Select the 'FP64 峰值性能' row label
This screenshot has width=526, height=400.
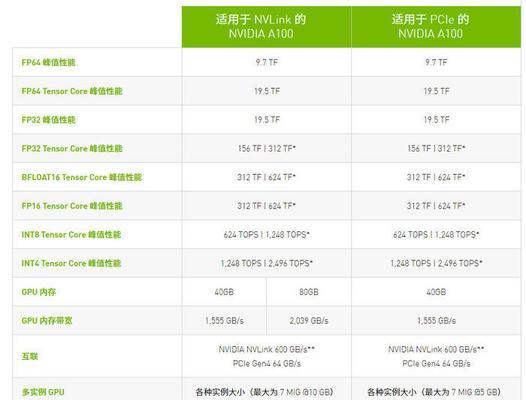pyautogui.click(x=49, y=62)
